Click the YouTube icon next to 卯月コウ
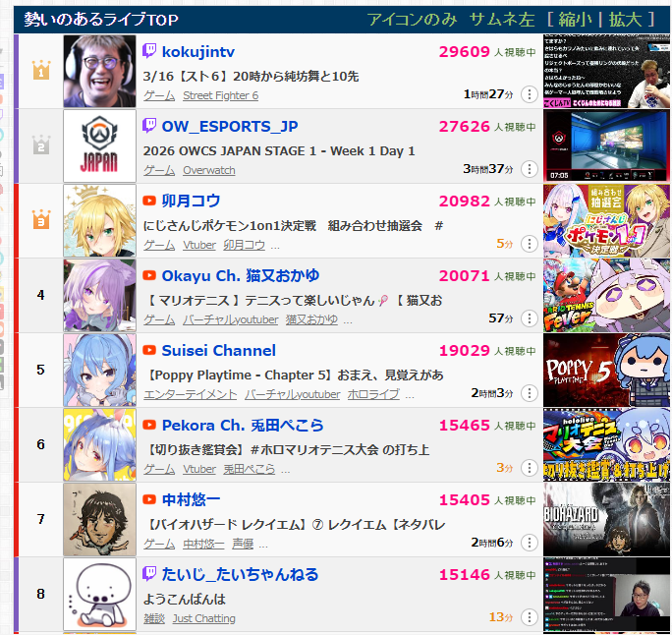 point(149,201)
